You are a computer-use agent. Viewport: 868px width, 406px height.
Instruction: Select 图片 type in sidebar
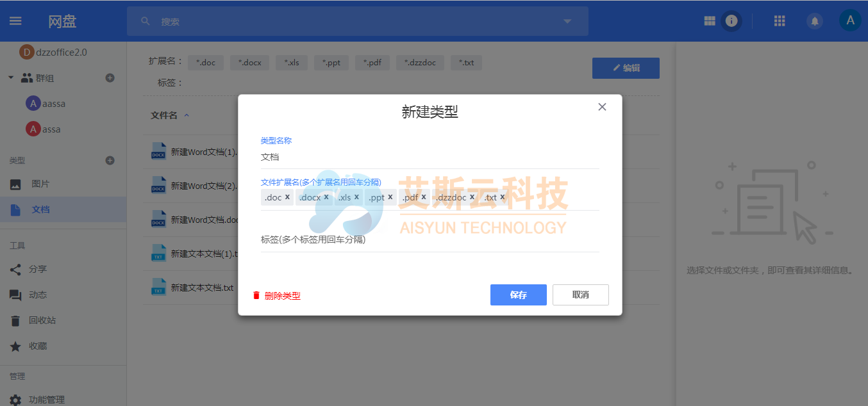(40, 184)
